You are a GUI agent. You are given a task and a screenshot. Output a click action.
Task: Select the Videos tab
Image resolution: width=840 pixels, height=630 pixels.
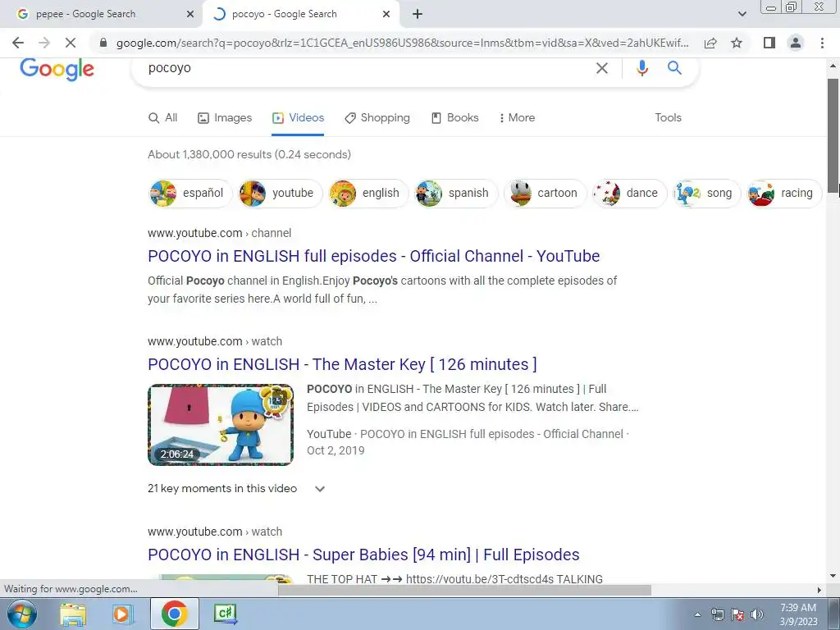tap(298, 118)
